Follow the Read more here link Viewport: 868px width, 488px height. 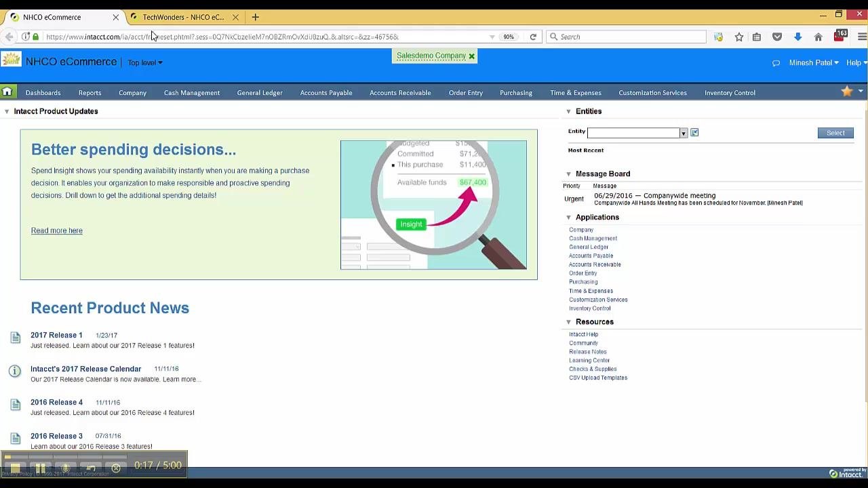pos(56,230)
